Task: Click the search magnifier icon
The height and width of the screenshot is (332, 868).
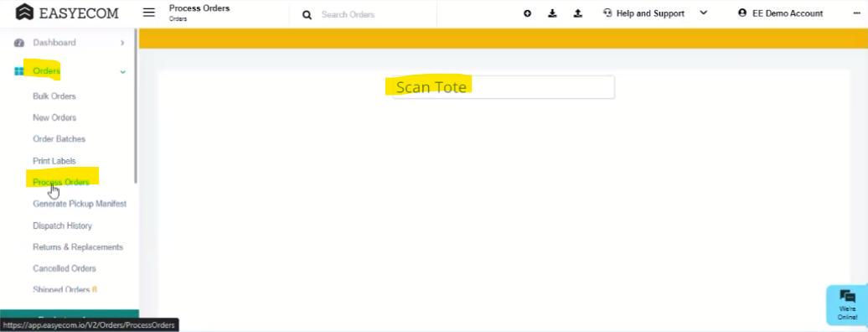Action: point(307,15)
